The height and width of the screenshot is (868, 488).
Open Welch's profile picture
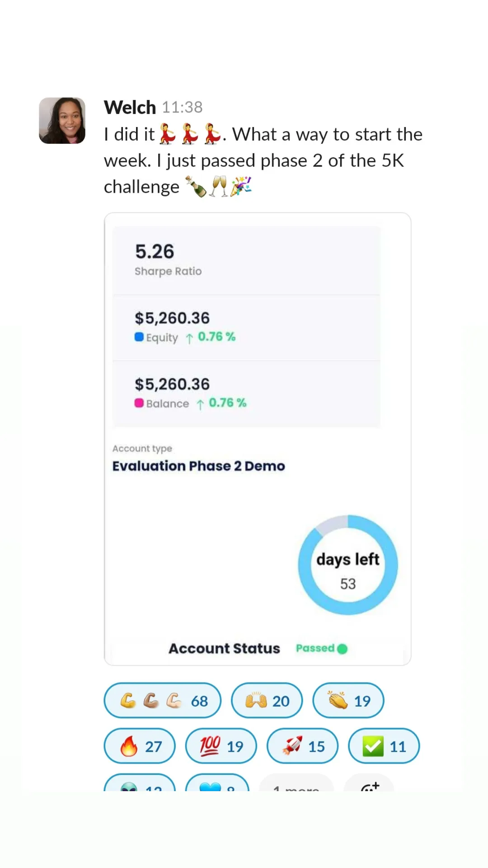click(62, 121)
